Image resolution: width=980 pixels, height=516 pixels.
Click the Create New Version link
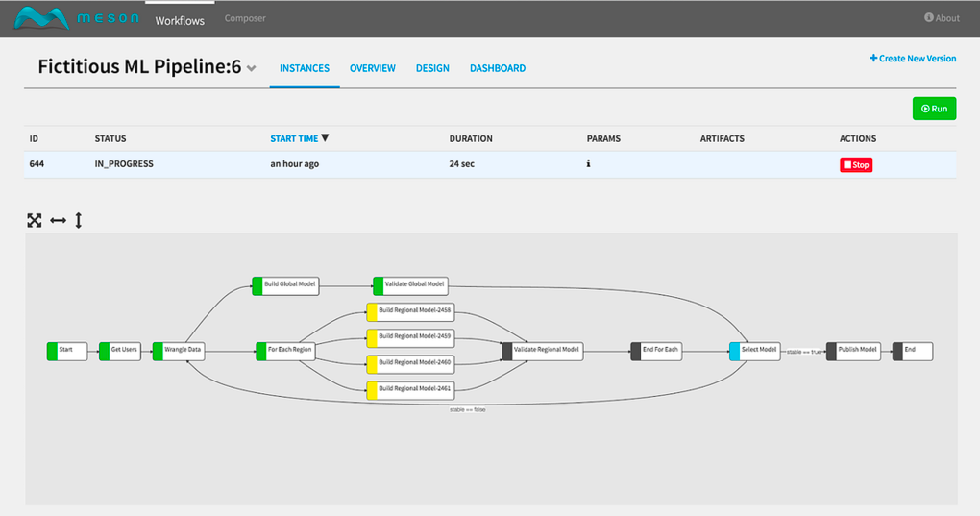tap(913, 59)
